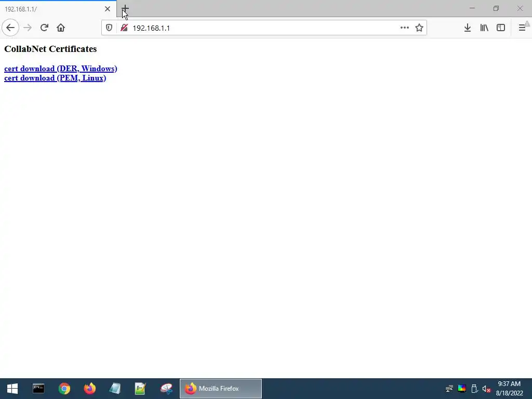
Task: Select the 192.168.1.1/ tab
Action: pyautogui.click(x=58, y=9)
